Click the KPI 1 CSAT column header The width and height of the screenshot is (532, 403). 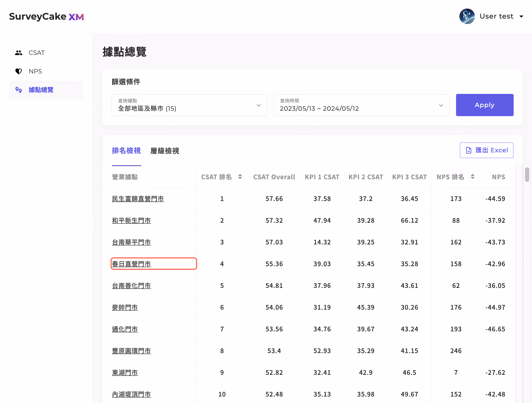click(x=322, y=177)
